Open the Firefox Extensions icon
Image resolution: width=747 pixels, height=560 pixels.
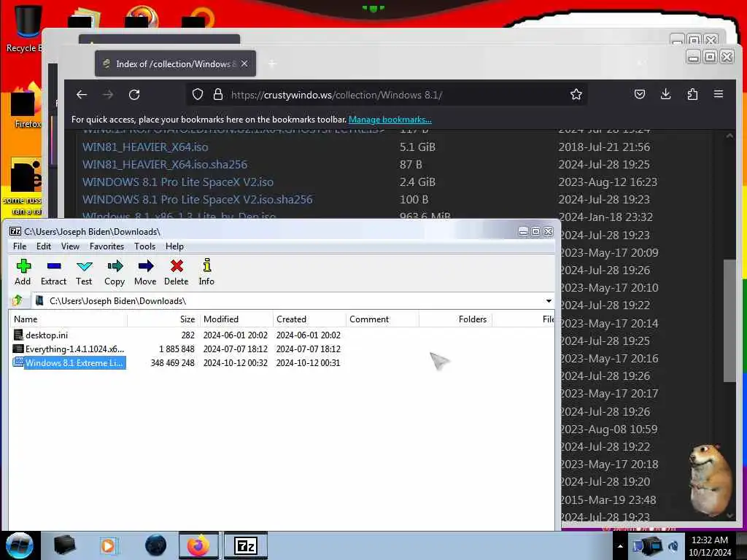[x=692, y=94]
